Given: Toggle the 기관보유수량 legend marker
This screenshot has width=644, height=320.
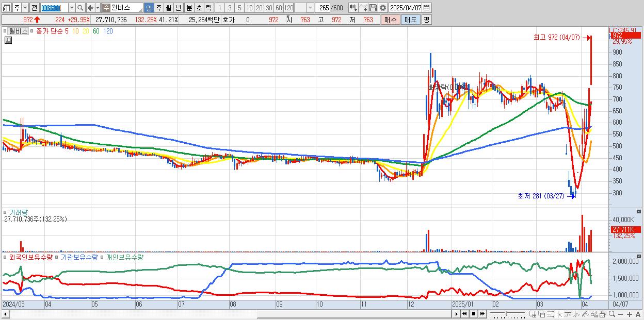Looking at the screenshot, I should [x=57, y=257].
